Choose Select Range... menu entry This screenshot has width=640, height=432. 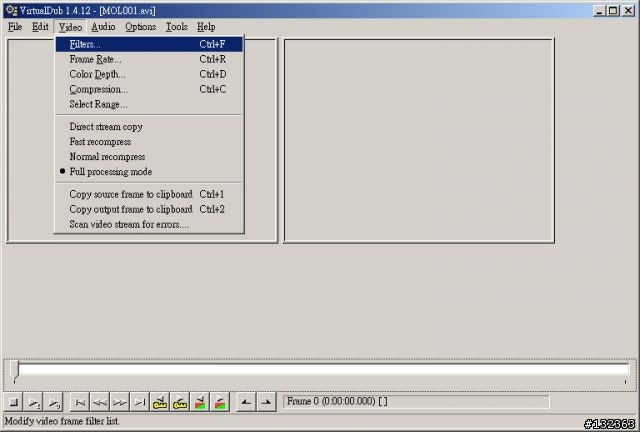149,105
